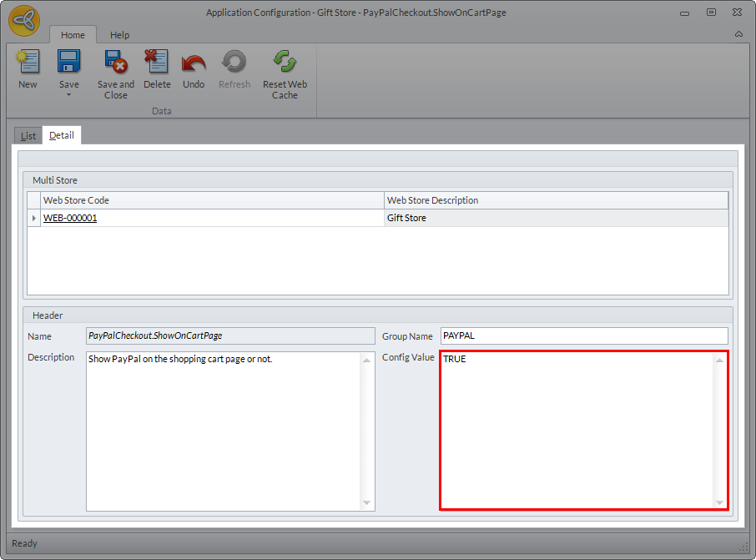This screenshot has height=560, width=756.
Task: Click the Undo arrow icon
Action: click(x=194, y=63)
